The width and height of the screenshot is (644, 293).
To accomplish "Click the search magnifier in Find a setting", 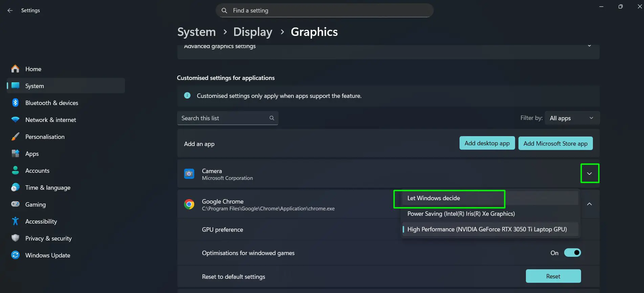I will [224, 11].
